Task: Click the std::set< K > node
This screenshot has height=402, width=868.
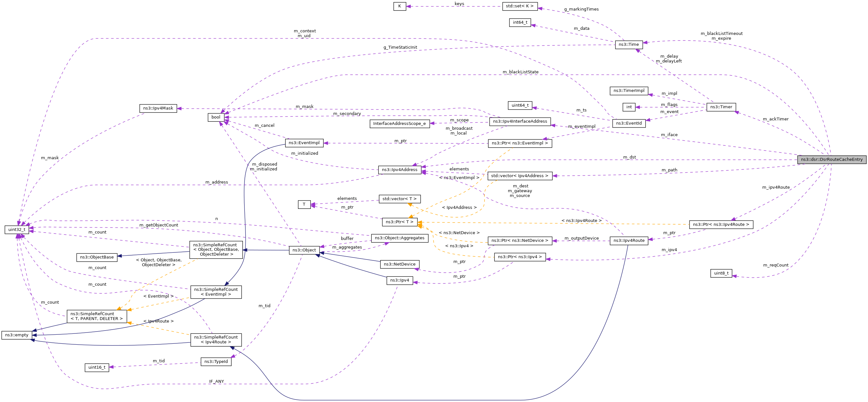Action: point(520,6)
